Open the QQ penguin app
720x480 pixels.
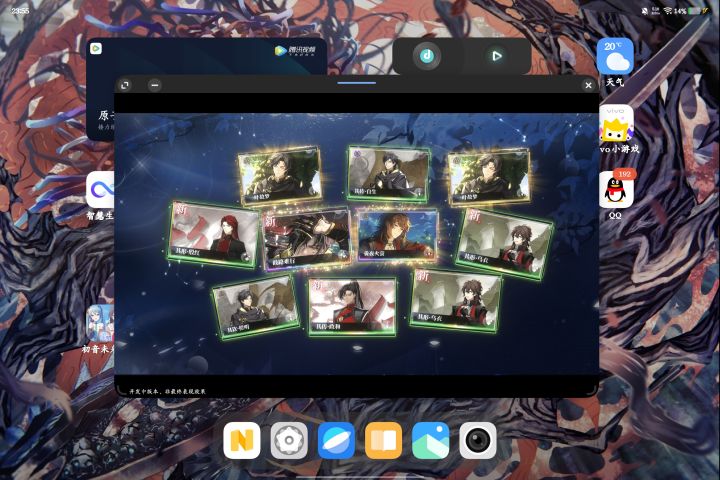[615, 190]
